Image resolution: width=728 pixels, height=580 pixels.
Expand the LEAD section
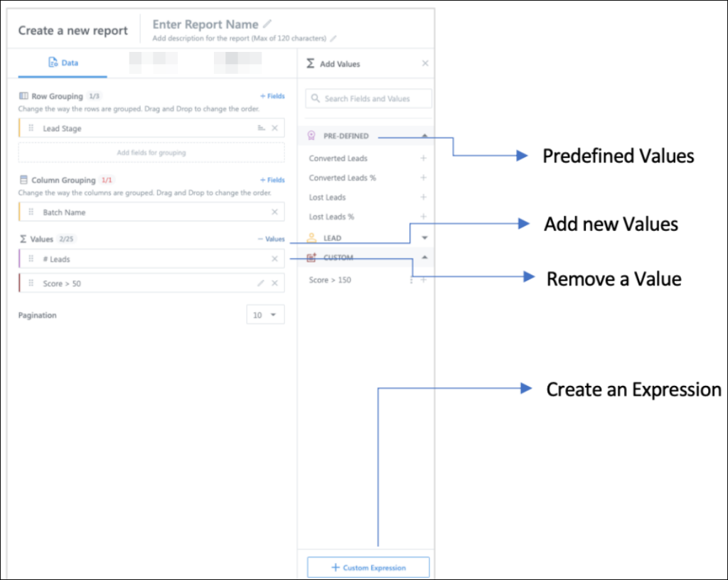tap(424, 237)
